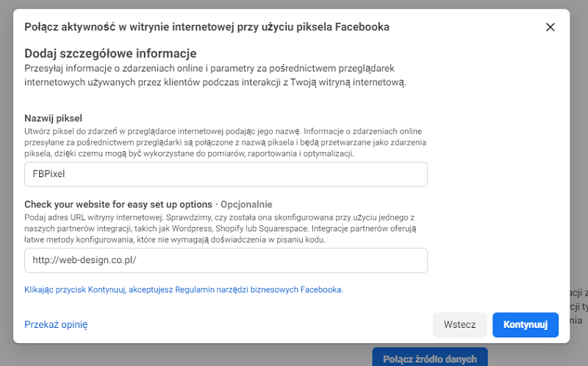Click the Wstecz button
Viewport: 588px width, 366px height.
tap(460, 325)
